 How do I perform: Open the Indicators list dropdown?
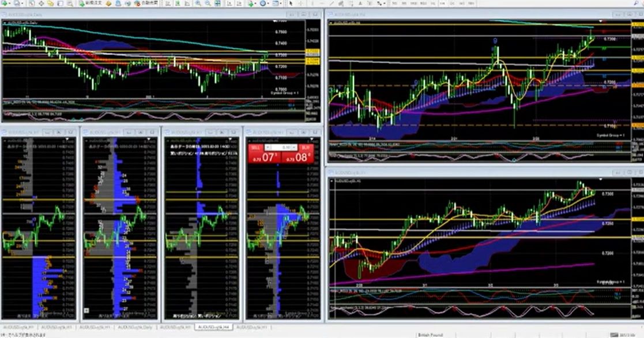point(252,3)
